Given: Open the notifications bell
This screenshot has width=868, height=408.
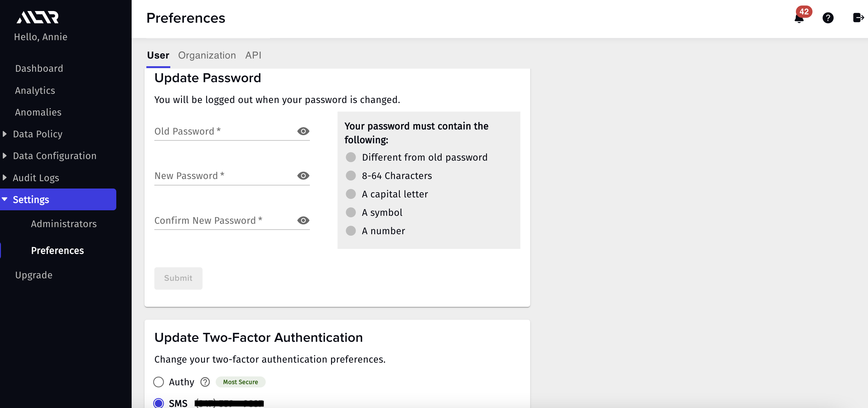Looking at the screenshot, I should (799, 18).
